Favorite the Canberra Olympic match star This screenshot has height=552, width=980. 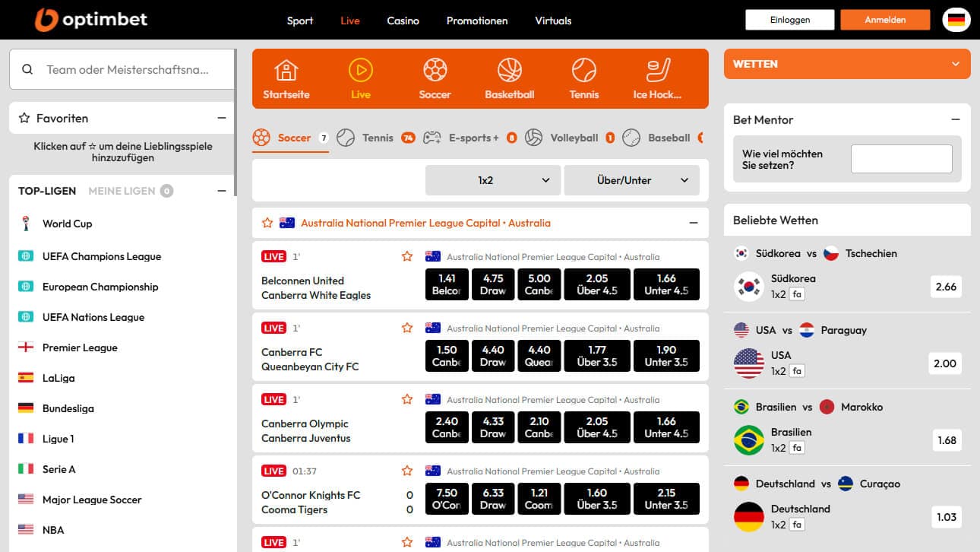(407, 399)
